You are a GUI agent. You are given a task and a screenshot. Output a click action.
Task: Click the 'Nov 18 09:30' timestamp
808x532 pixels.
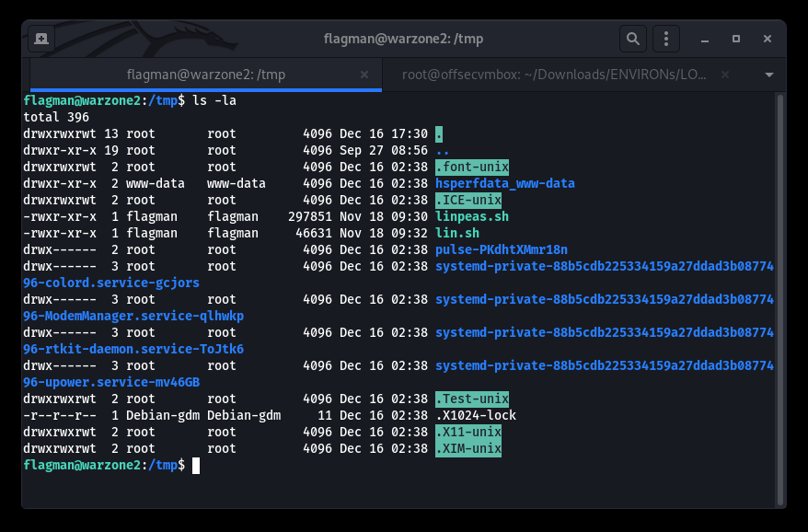(384, 216)
